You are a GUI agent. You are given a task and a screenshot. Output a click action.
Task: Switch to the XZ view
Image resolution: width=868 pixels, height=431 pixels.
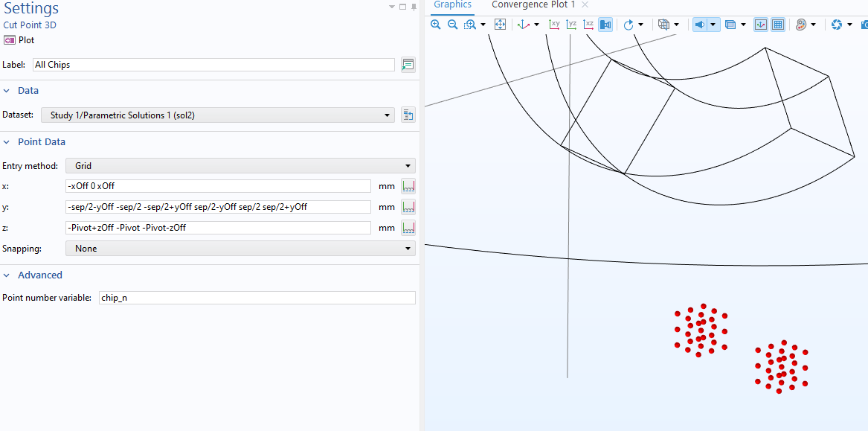pos(588,25)
